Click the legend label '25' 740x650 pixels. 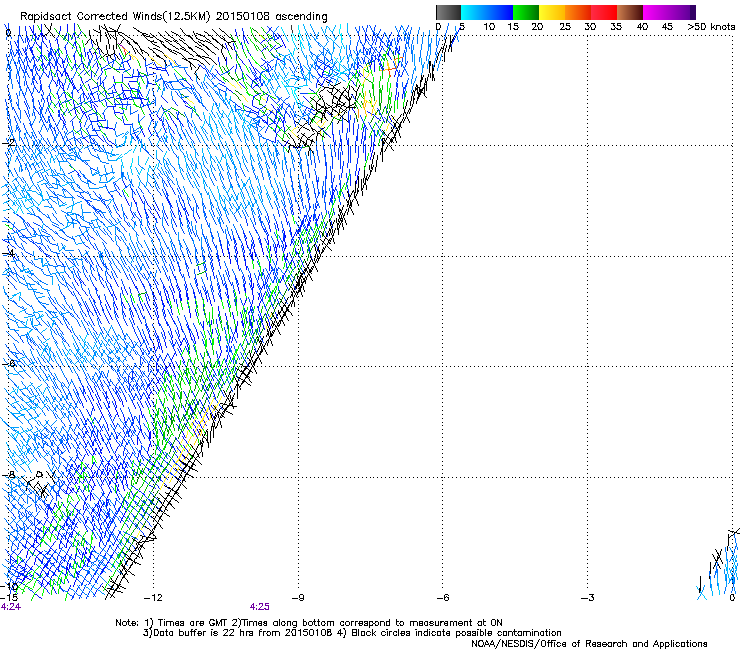[x=565, y=27]
